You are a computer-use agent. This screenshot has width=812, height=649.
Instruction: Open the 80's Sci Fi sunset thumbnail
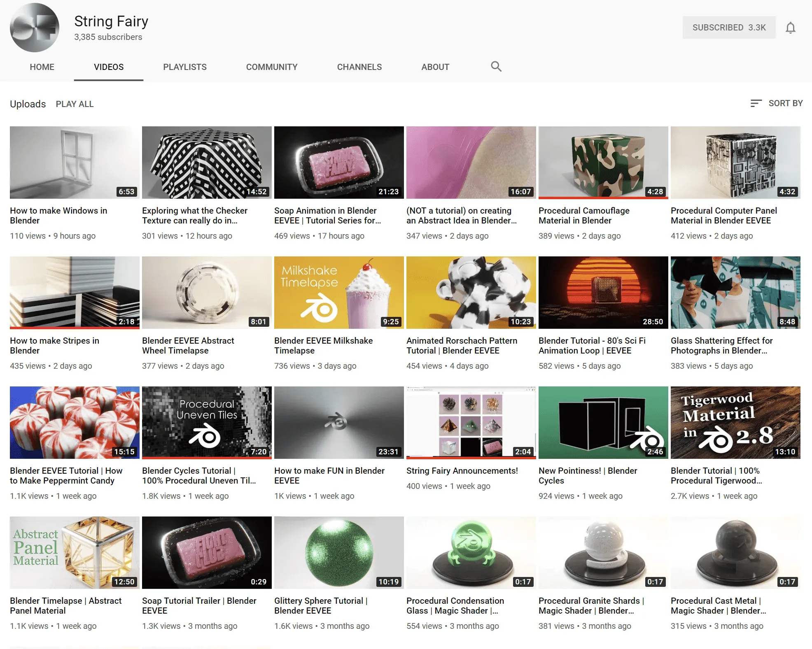click(x=603, y=292)
